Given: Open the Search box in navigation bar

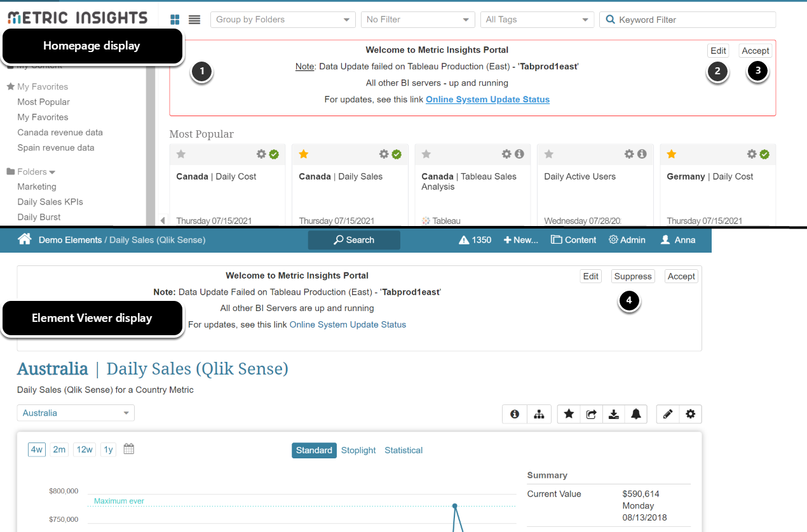Looking at the screenshot, I should pos(354,240).
